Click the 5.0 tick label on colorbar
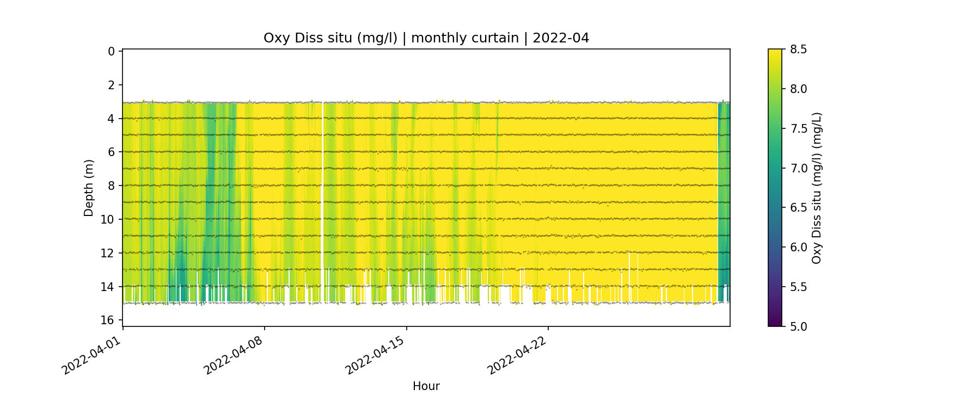 798,326
